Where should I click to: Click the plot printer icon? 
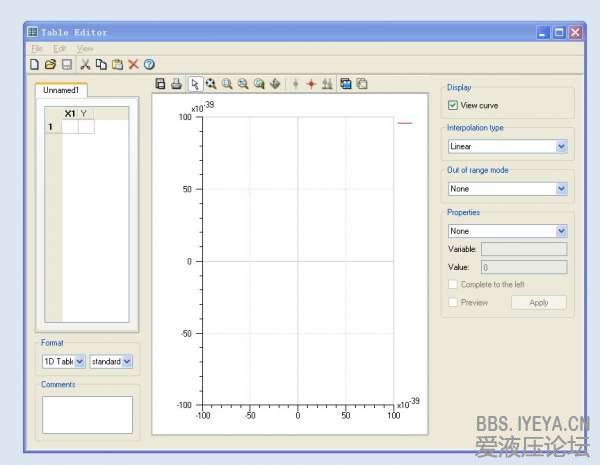pyautogui.click(x=177, y=84)
